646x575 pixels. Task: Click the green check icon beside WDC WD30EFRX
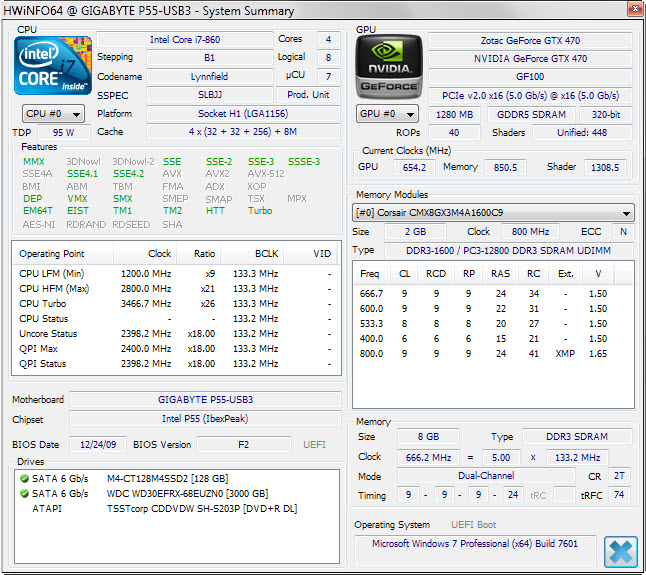coord(24,493)
